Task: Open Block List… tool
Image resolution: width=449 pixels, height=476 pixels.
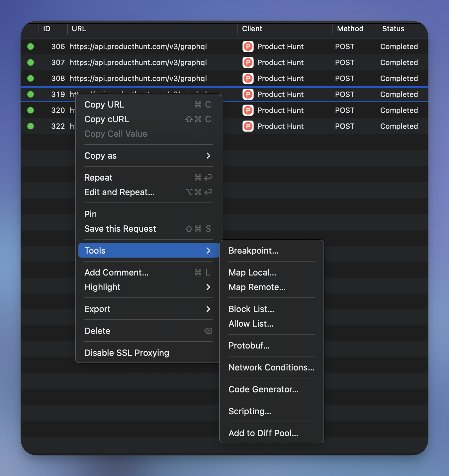Action: [x=272, y=309]
